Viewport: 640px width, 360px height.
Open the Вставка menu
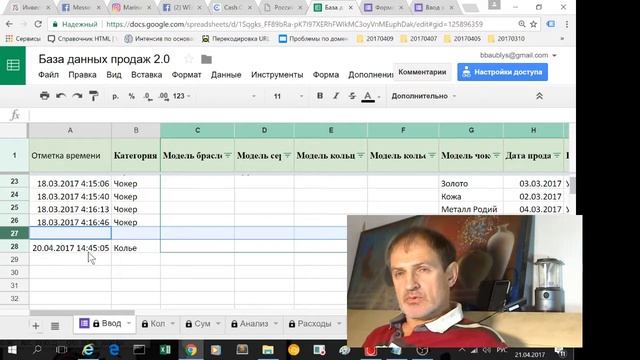click(x=147, y=75)
